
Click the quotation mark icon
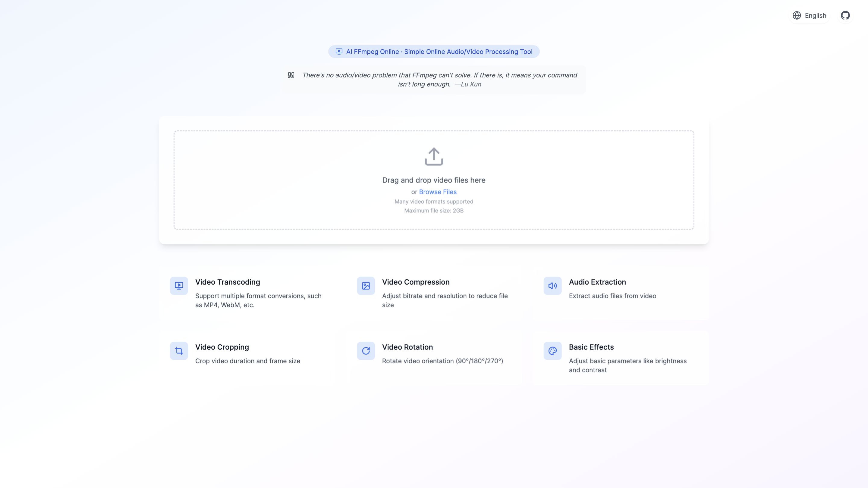click(x=291, y=75)
